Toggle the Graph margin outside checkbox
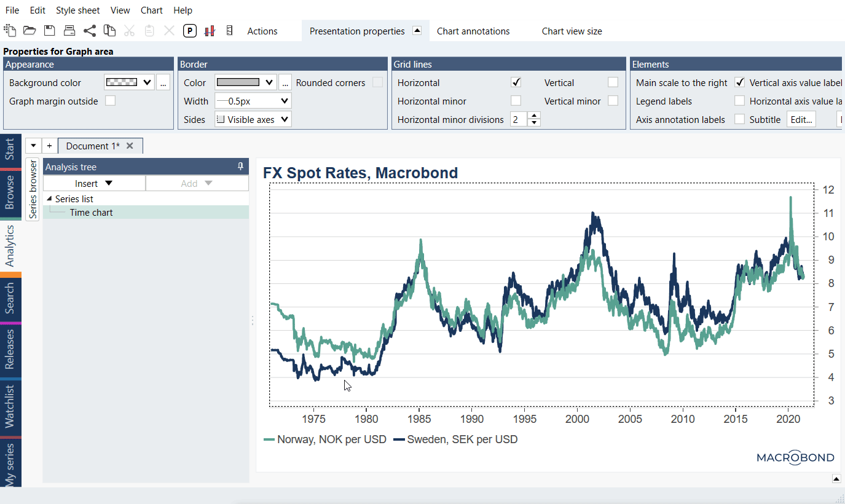 click(110, 101)
